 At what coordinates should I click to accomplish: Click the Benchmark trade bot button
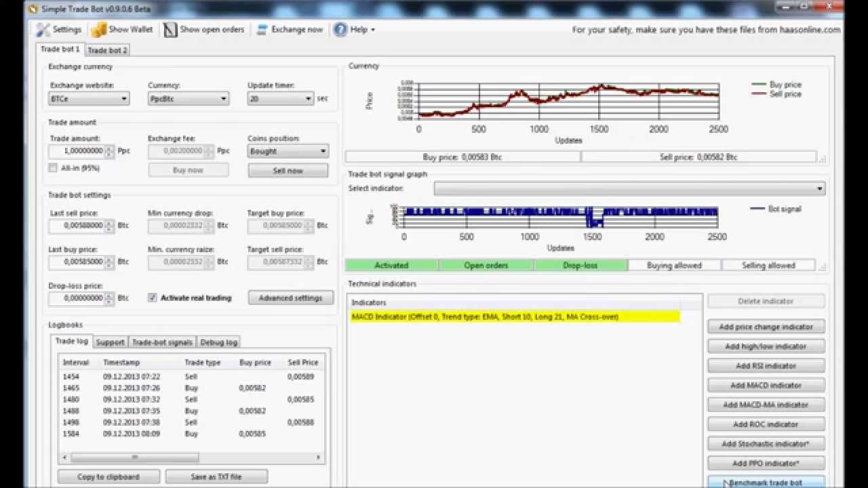(x=766, y=482)
